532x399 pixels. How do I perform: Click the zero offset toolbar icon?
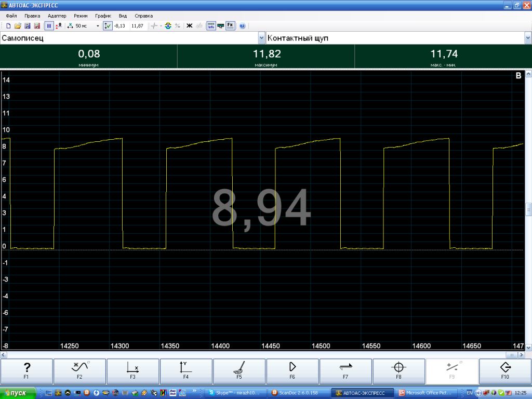coord(59,26)
